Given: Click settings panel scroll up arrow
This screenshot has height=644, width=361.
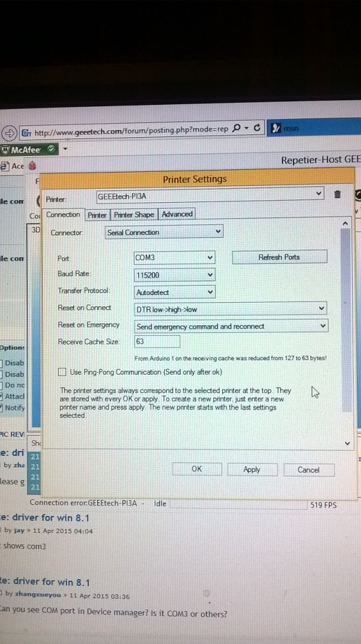Looking at the screenshot, I should 346,223.
